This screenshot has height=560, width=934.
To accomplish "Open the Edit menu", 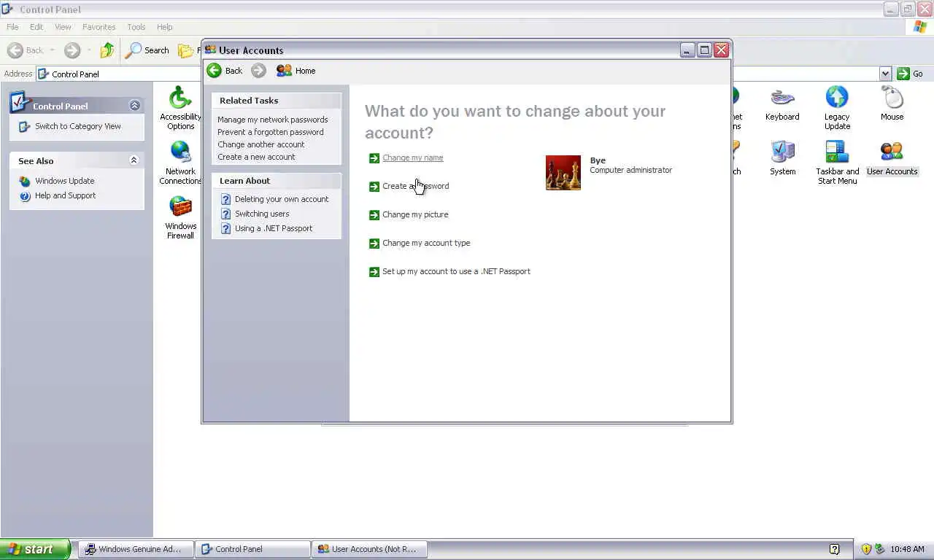I will tap(36, 27).
